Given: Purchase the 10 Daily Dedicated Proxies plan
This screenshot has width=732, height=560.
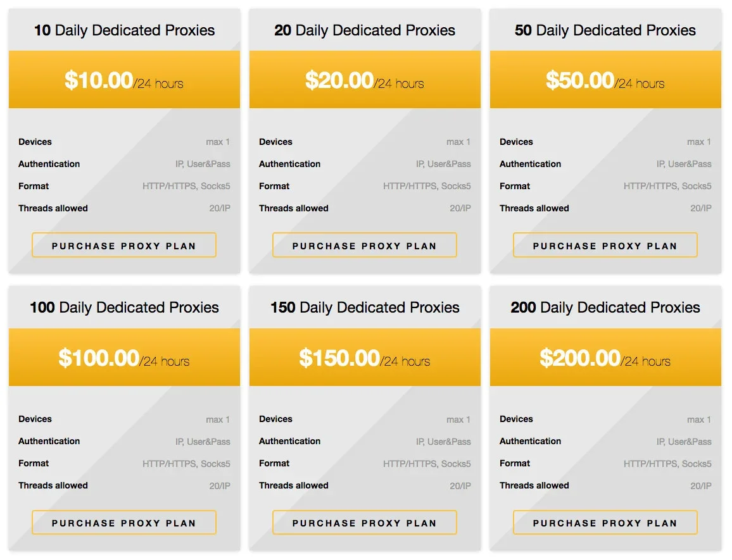Looking at the screenshot, I should point(124,246).
